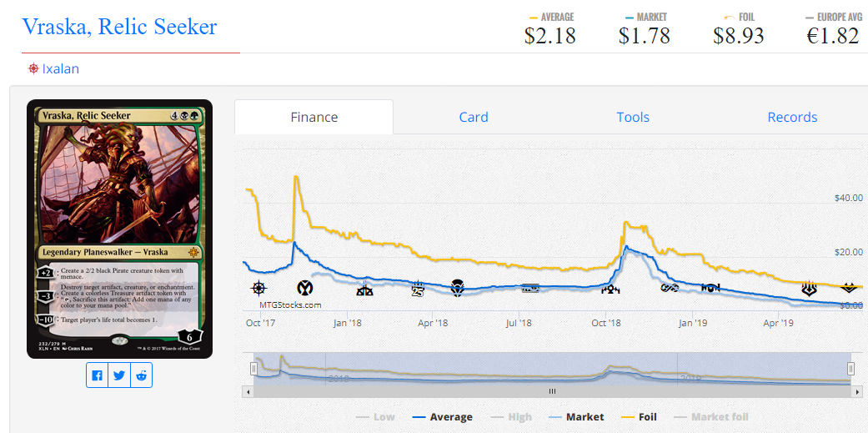Click the Vraska, Relic Seeker title link
This screenshot has width=868, height=433.
tap(119, 27)
